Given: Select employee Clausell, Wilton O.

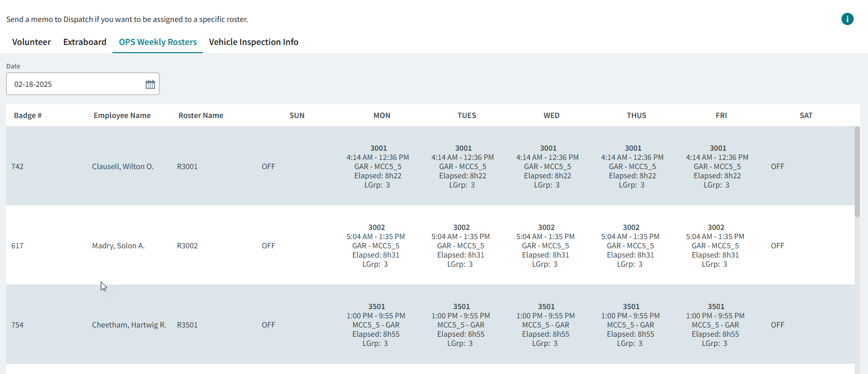Looking at the screenshot, I should (123, 167).
